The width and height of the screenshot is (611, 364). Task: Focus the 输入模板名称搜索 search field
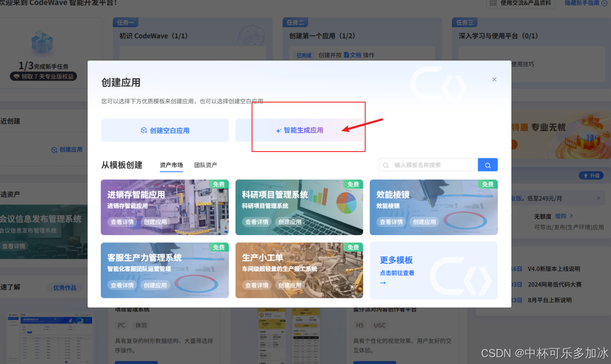tap(428, 165)
